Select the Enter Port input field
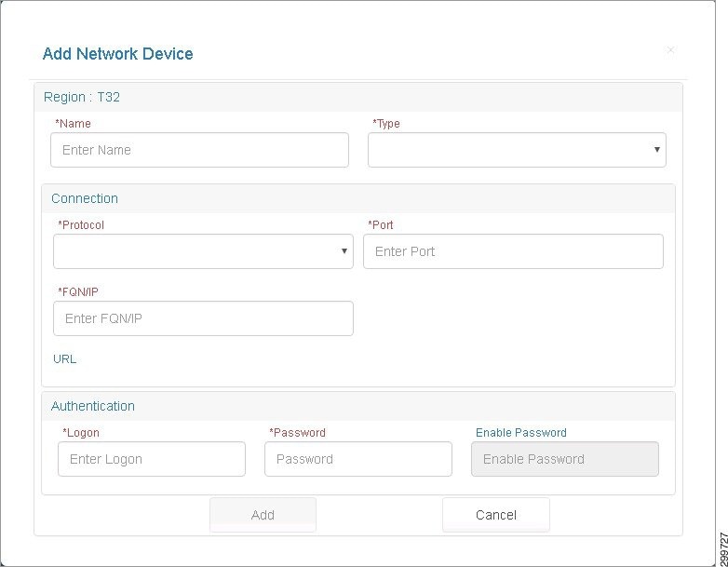 [513, 251]
